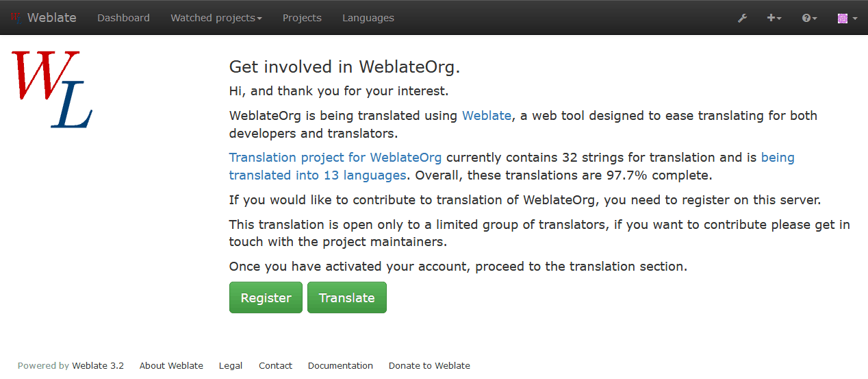Click the Weblate logo icon in navbar
This screenshot has width=868, height=379.
(x=16, y=18)
